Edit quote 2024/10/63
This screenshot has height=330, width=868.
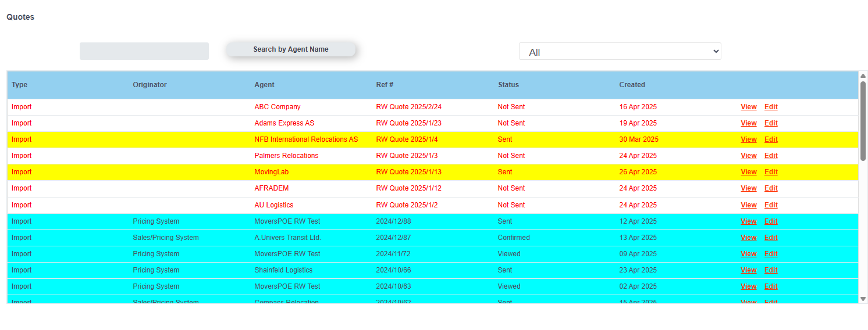pos(771,286)
